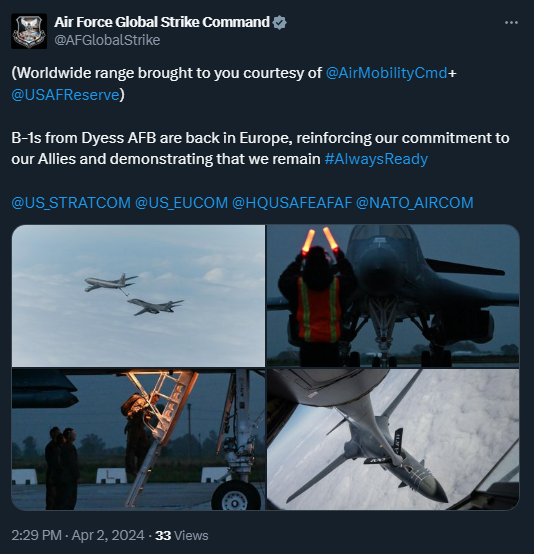View the tanker refueling B-1 photo

138,296
